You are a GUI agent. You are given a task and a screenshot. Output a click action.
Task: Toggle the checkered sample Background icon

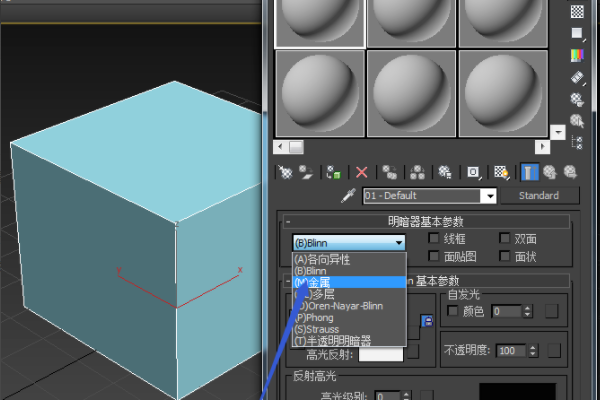[577, 11]
